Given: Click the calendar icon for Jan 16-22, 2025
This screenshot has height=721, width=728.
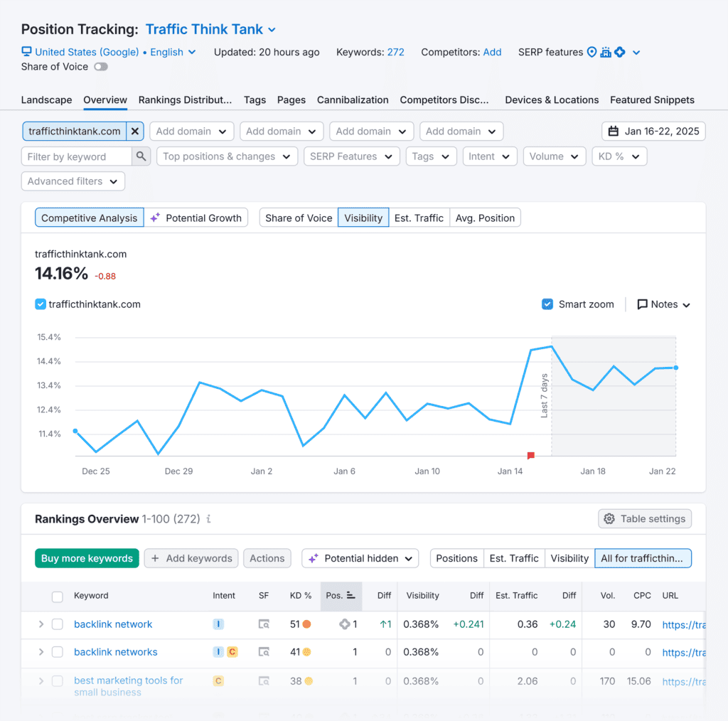Looking at the screenshot, I should (614, 132).
